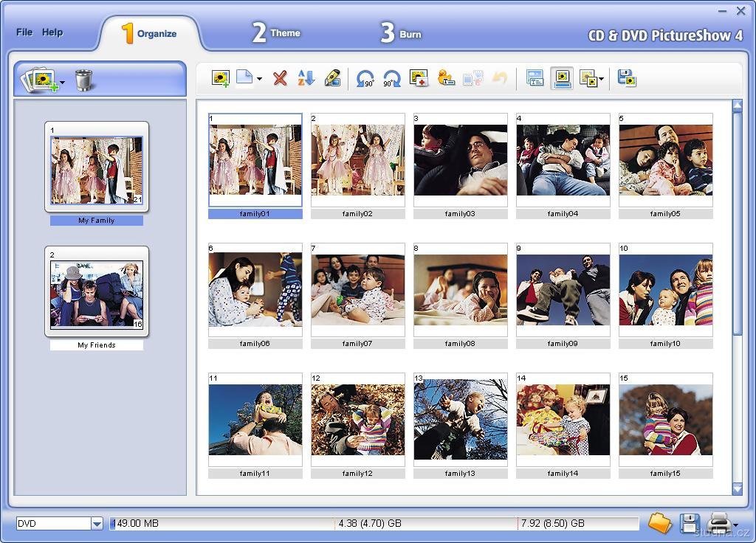Click the scrollbar down arrow

pyautogui.click(x=737, y=488)
